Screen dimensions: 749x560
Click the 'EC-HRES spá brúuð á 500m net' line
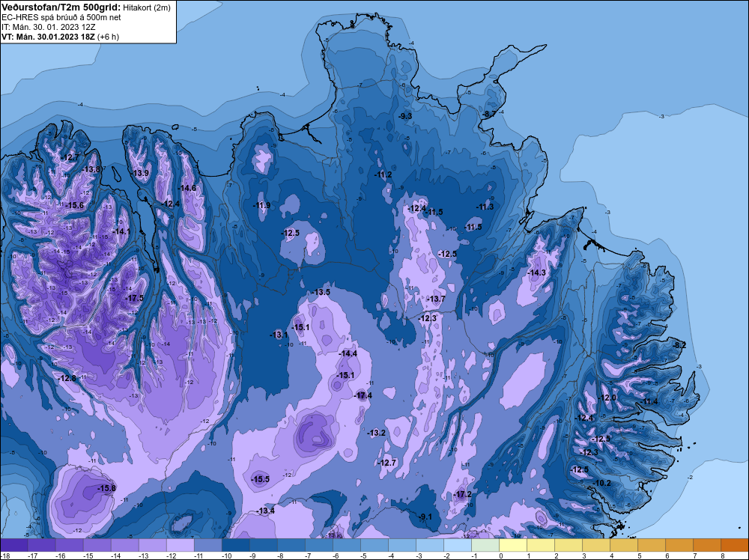61,17
